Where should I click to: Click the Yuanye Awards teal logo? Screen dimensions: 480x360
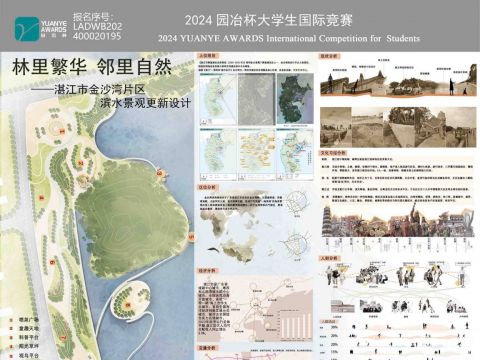[27, 29]
